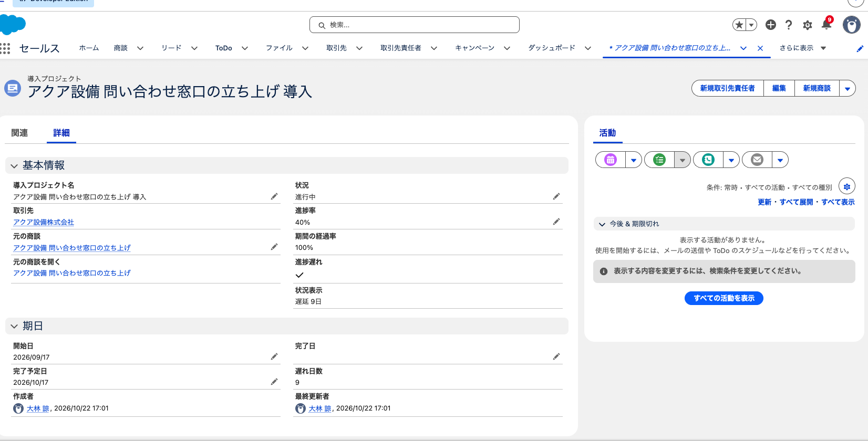This screenshot has width=868, height=441.
Task: Edit the 完了予定日 field pencil
Action: [x=274, y=382]
